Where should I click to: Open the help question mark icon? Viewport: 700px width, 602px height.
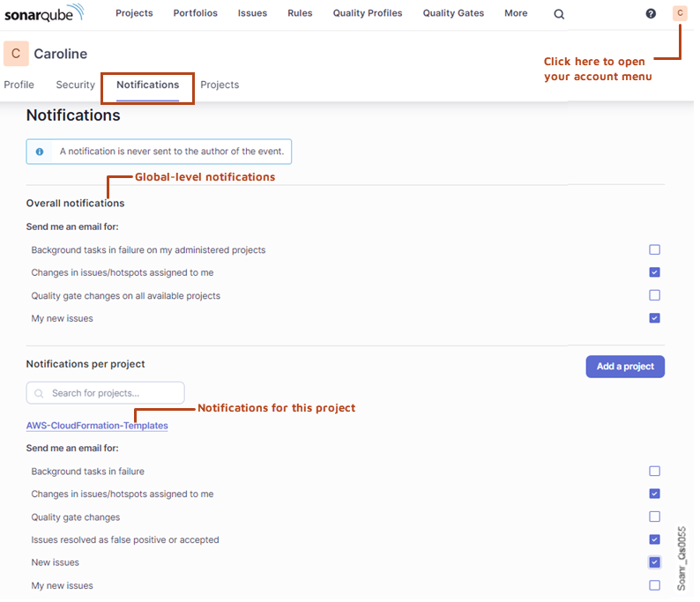pyautogui.click(x=651, y=14)
